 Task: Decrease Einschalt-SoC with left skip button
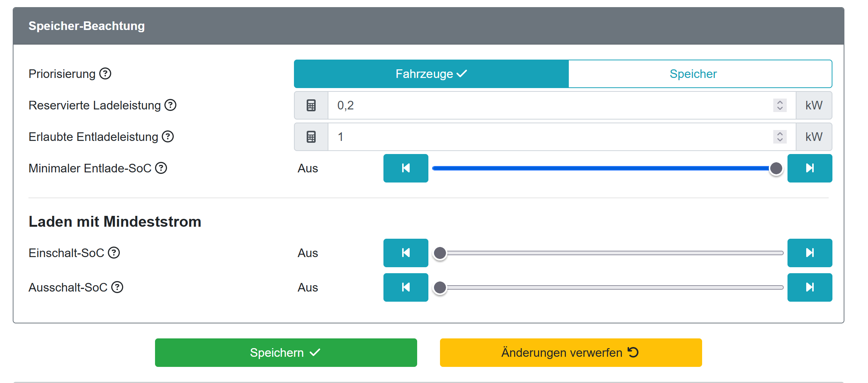406,253
